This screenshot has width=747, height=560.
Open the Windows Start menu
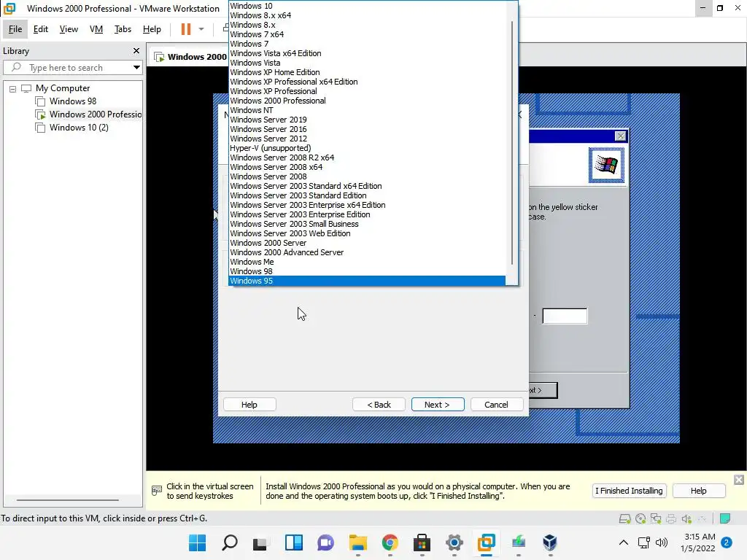197,542
